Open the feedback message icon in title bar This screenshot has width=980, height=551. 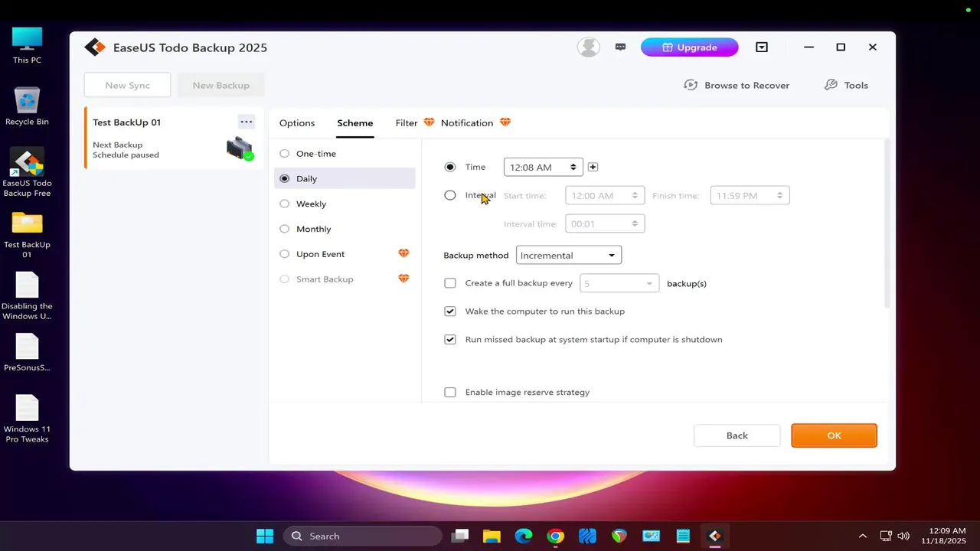pyautogui.click(x=621, y=47)
